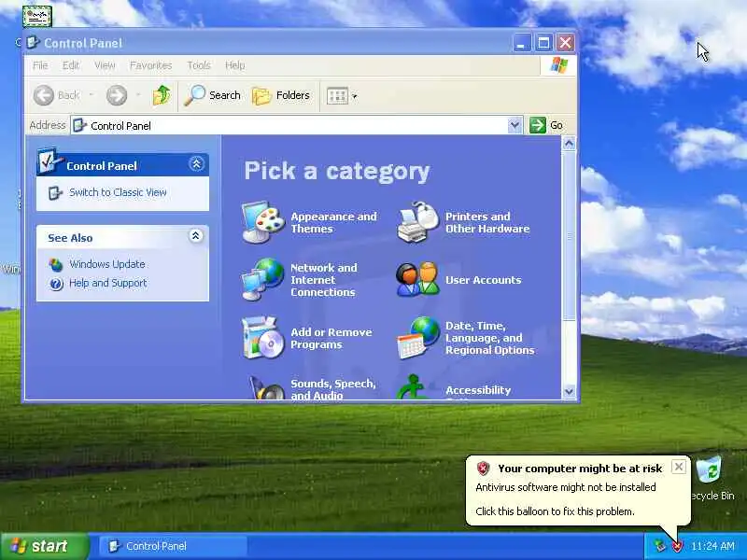Click the shield icon in the balloon

point(483,469)
